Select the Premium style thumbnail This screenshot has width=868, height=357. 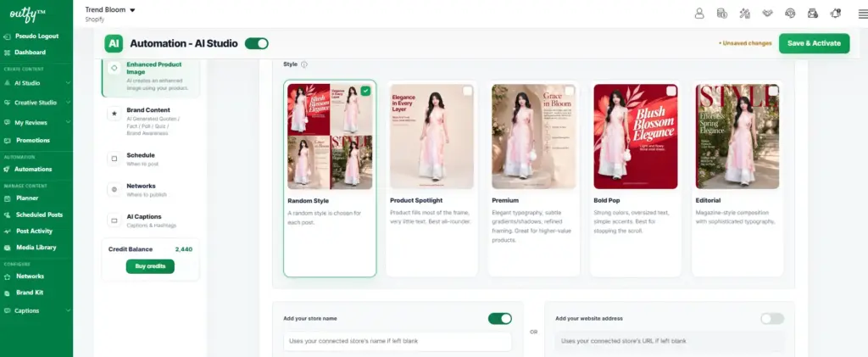point(534,137)
